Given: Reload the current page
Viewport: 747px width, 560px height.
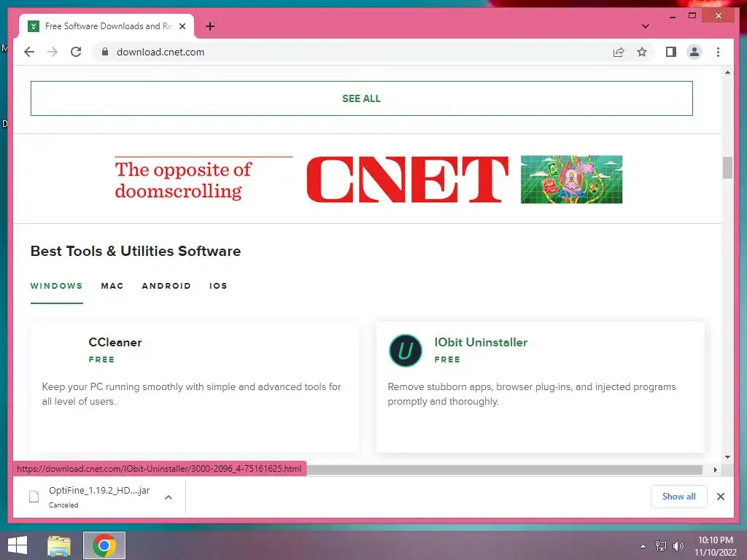Looking at the screenshot, I should pos(76,52).
